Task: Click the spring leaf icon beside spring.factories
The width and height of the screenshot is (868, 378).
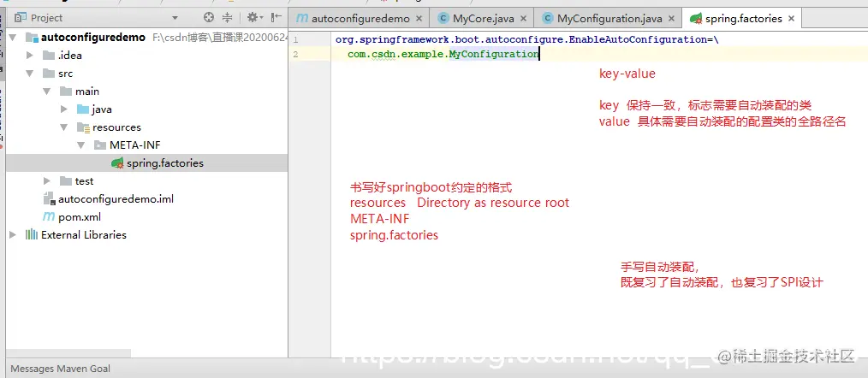Action: (x=117, y=163)
